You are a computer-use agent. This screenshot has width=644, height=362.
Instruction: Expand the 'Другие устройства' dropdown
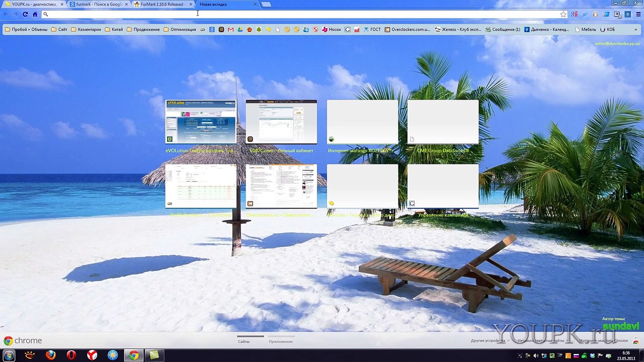[x=491, y=340]
